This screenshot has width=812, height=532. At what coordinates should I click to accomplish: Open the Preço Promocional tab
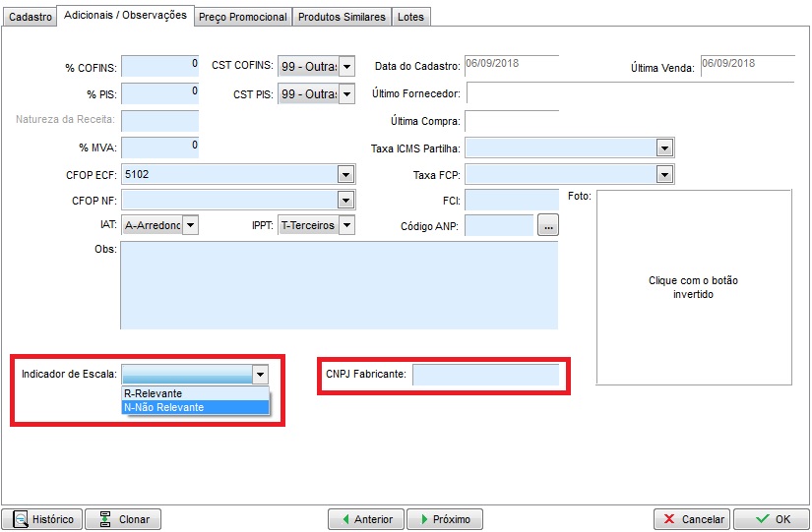click(242, 17)
